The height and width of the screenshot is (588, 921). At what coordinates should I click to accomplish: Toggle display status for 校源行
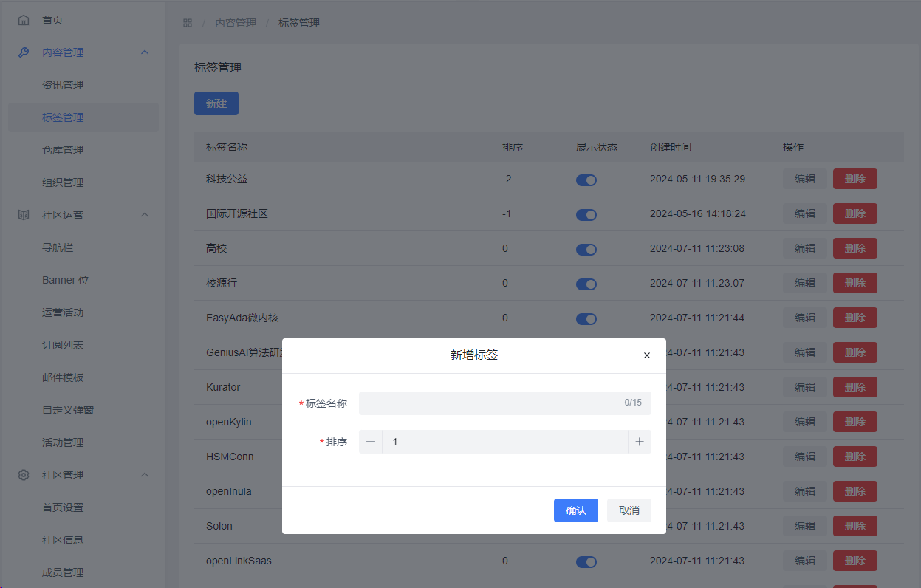click(x=586, y=284)
